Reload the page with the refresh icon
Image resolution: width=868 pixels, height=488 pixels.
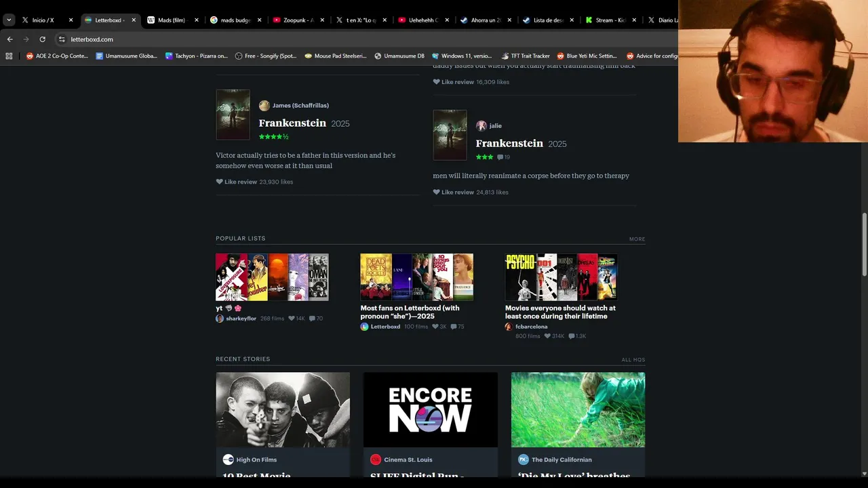[x=42, y=39]
